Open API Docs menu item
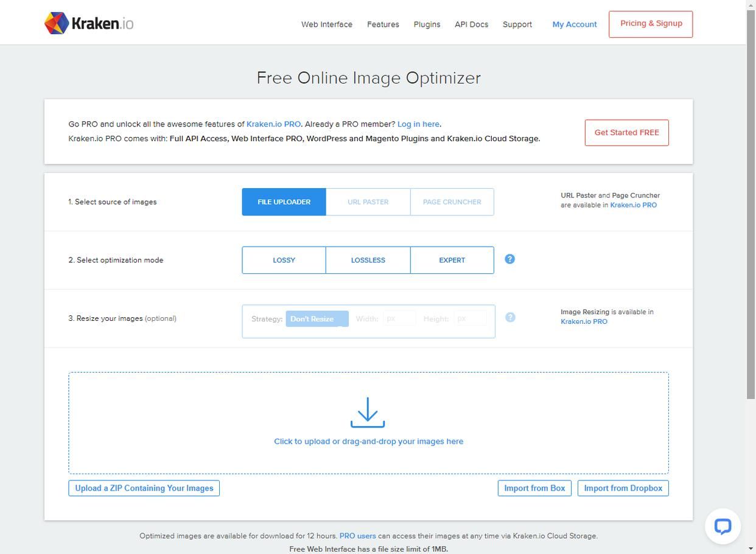 (x=471, y=24)
